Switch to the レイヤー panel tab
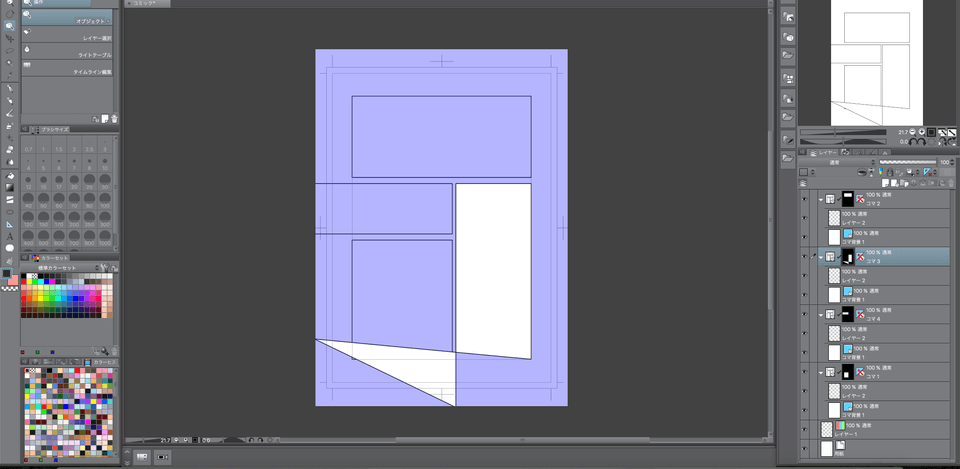Image resolution: width=960 pixels, height=469 pixels. (820, 152)
